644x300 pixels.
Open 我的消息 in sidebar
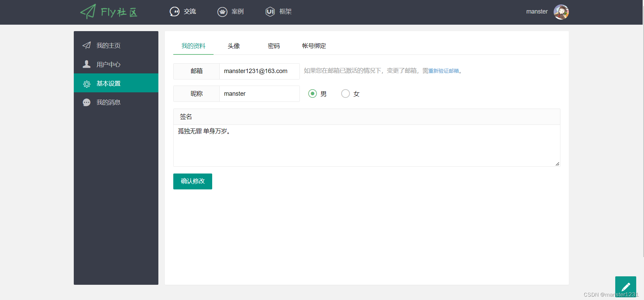116,102
